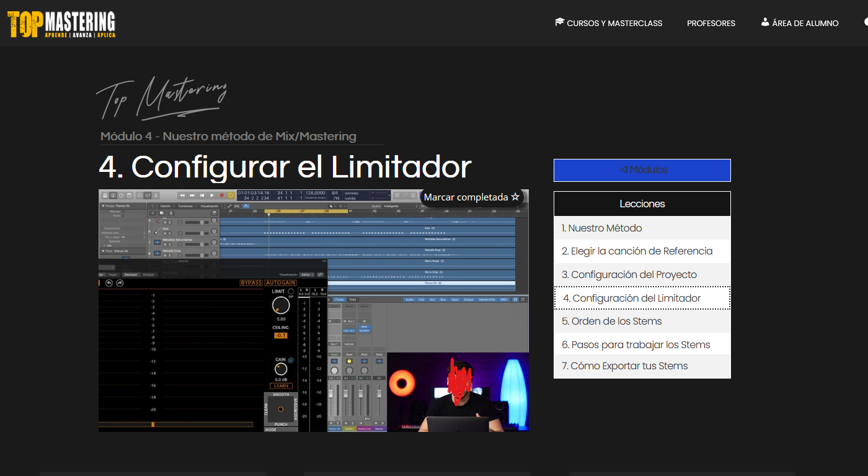Screen dimensions: 868x476
Task: Open the plugin's Editor view selector
Action: pos(307,274)
